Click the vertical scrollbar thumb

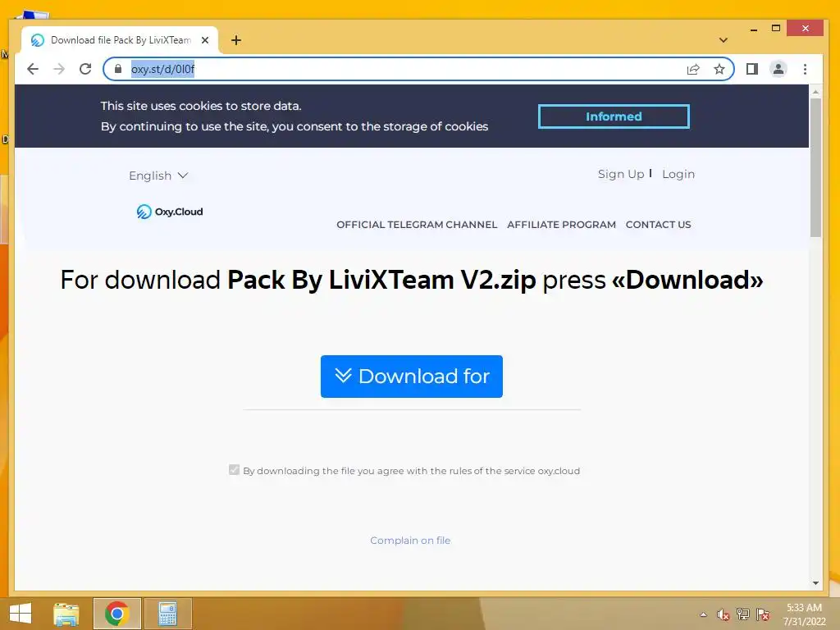[815, 167]
